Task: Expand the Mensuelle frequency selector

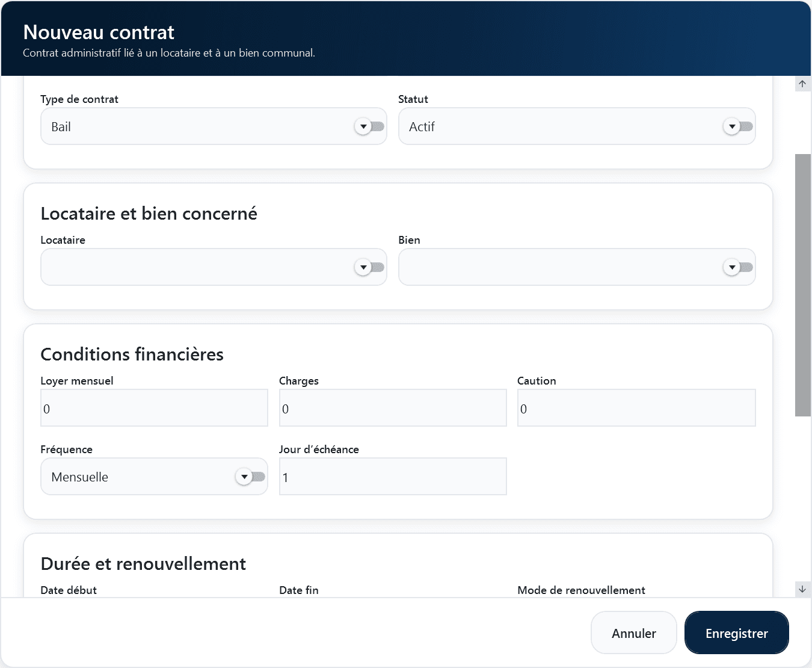Action: [154, 477]
